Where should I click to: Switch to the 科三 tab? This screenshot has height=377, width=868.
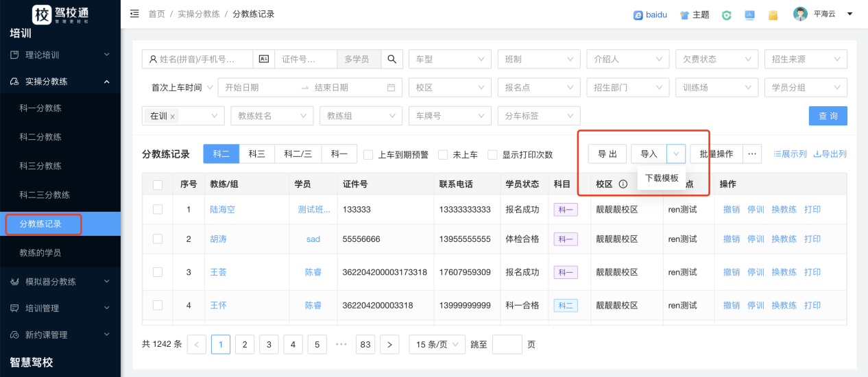[257, 154]
